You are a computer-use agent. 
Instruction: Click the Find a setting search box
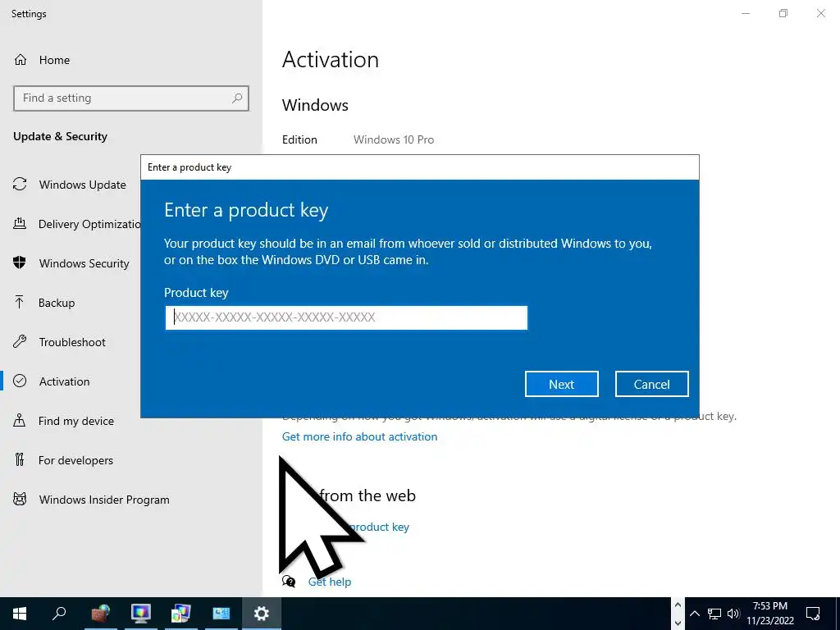[131, 98]
